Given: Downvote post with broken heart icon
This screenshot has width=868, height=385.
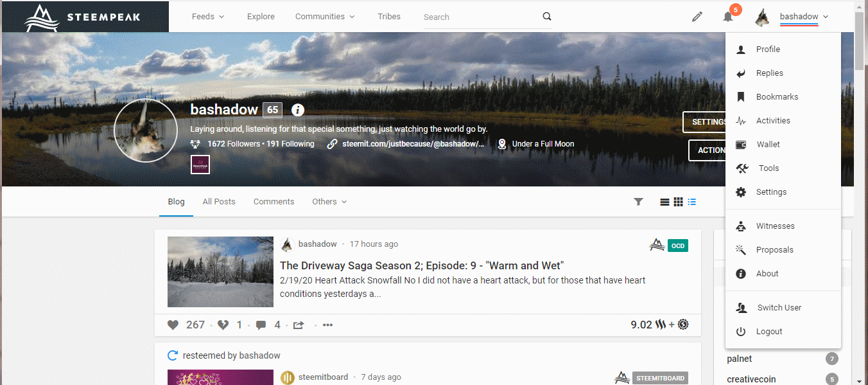Looking at the screenshot, I should click(x=223, y=325).
